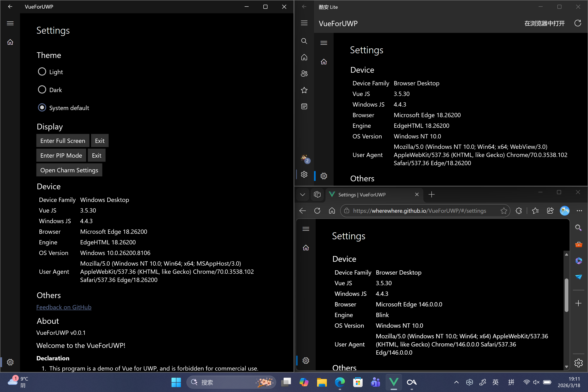This screenshot has width=588, height=392.
Task: Open favorites star in 酷安 Lite sidebar
Action: click(x=304, y=90)
